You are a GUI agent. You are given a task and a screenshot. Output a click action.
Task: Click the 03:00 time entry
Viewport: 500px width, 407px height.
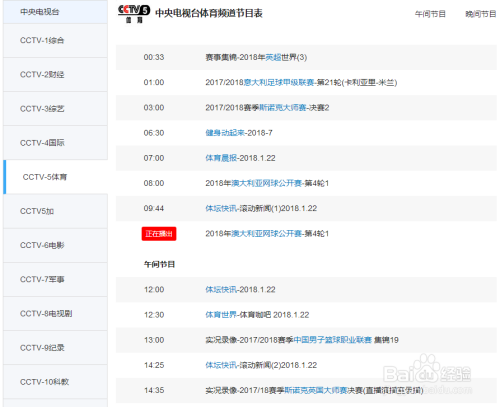154,108
